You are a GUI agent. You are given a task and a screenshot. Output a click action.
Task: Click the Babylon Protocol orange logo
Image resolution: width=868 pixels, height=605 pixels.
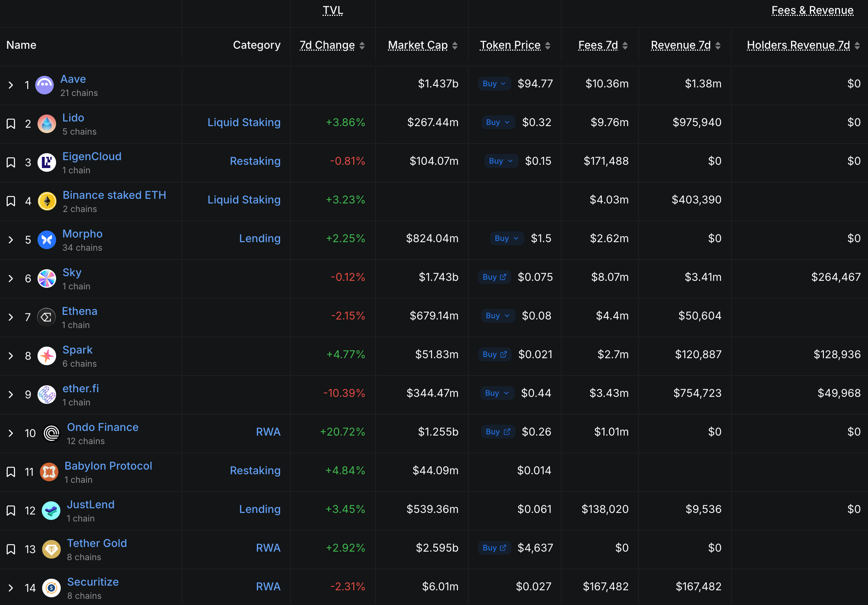49,472
